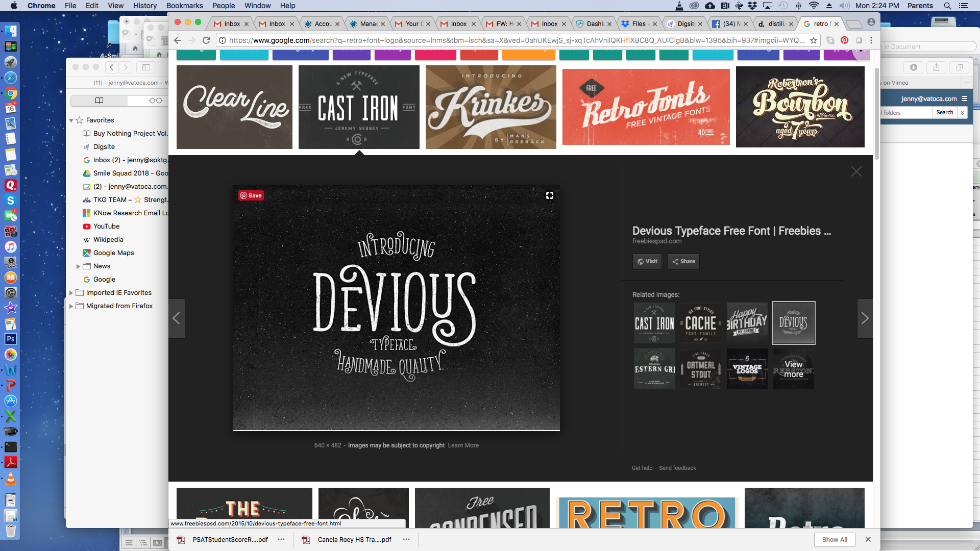Click the Pinterest extension icon in toolbar
This screenshot has width=980, height=551.
tap(845, 40)
